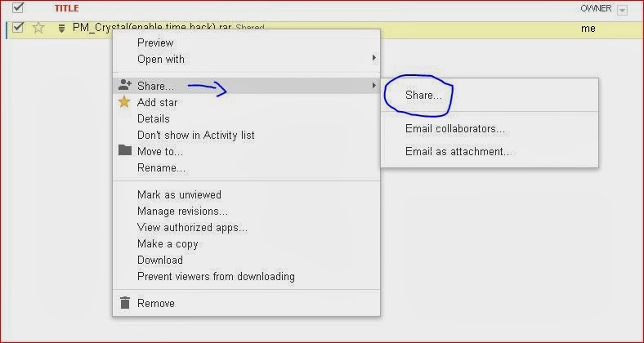The image size is (644, 343).
Task: Expand the Open with submenu arrow
Action: coord(373,58)
